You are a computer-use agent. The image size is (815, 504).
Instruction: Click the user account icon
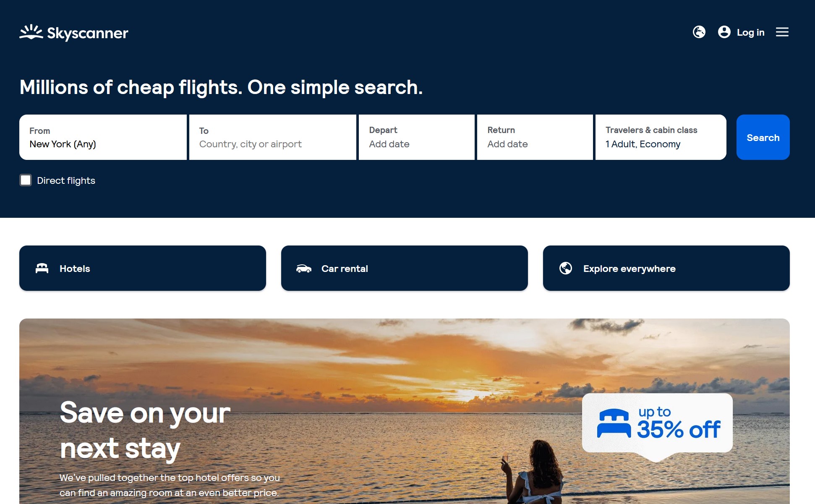[x=724, y=32]
